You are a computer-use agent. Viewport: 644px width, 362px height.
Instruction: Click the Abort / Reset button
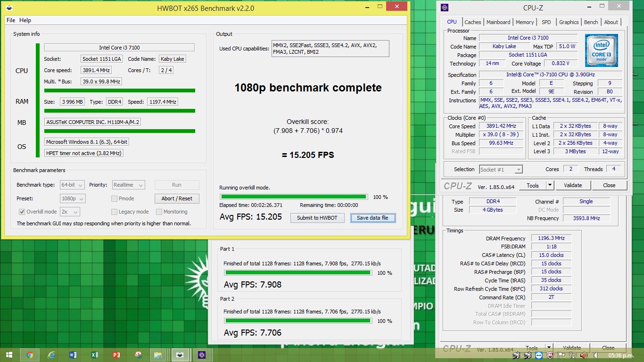coord(177,198)
